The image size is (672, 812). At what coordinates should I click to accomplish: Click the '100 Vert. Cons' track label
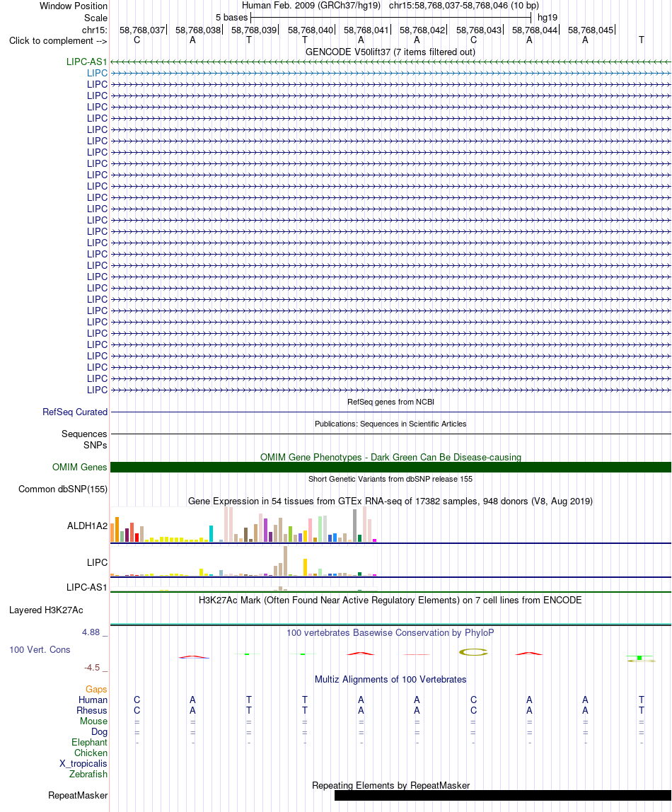point(40,650)
